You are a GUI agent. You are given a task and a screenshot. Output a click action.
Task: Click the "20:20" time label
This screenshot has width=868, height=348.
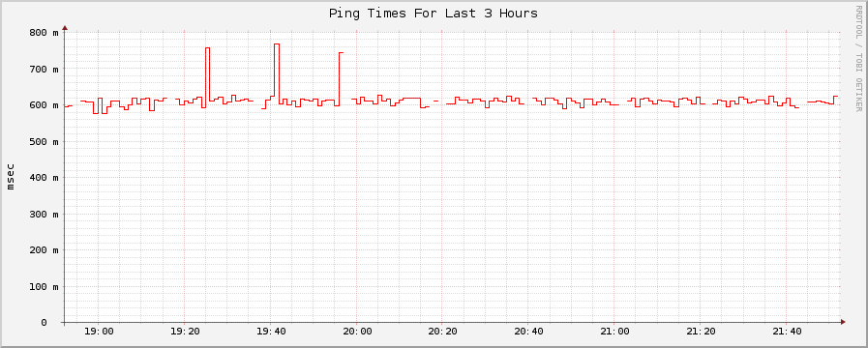click(442, 332)
